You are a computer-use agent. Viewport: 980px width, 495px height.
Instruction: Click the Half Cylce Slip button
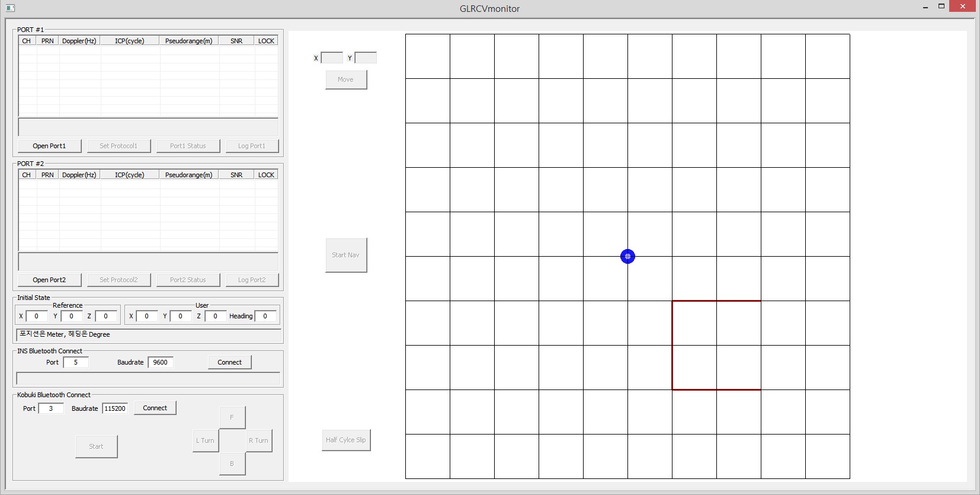(x=346, y=440)
